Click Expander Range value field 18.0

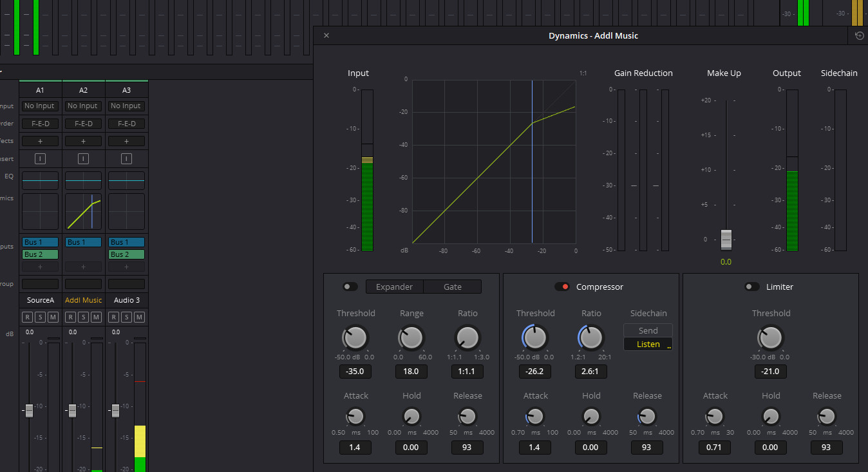point(411,371)
